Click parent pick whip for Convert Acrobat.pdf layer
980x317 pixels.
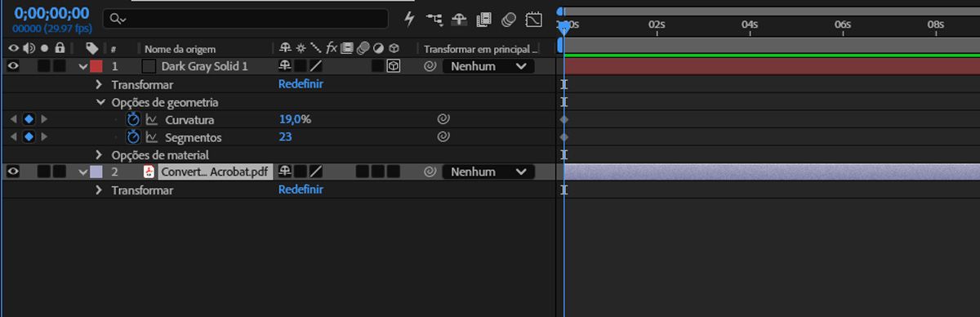(x=430, y=172)
